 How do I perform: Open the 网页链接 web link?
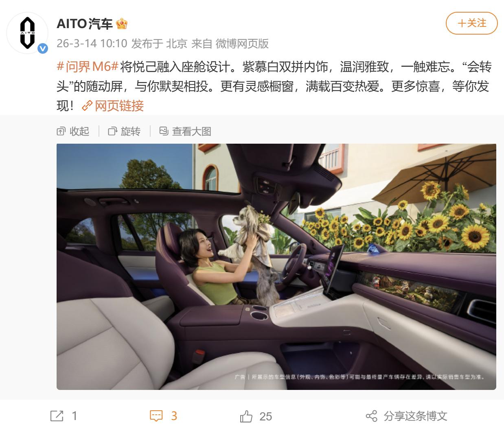click(119, 106)
